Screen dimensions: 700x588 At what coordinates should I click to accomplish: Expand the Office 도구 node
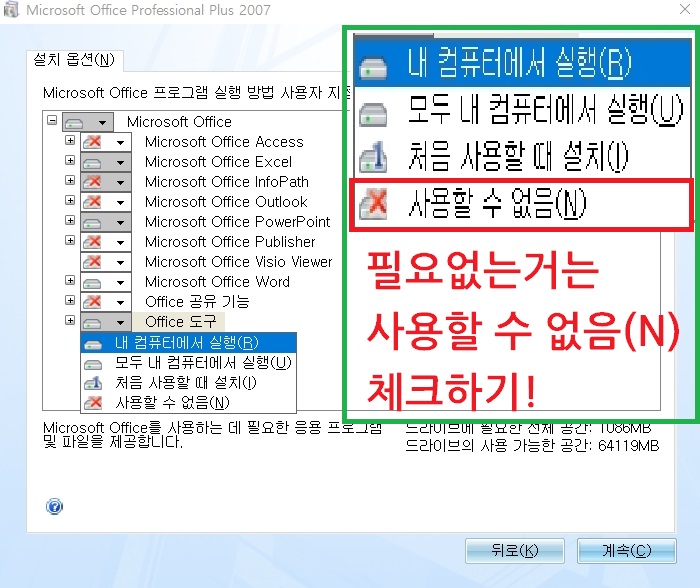[x=70, y=320]
